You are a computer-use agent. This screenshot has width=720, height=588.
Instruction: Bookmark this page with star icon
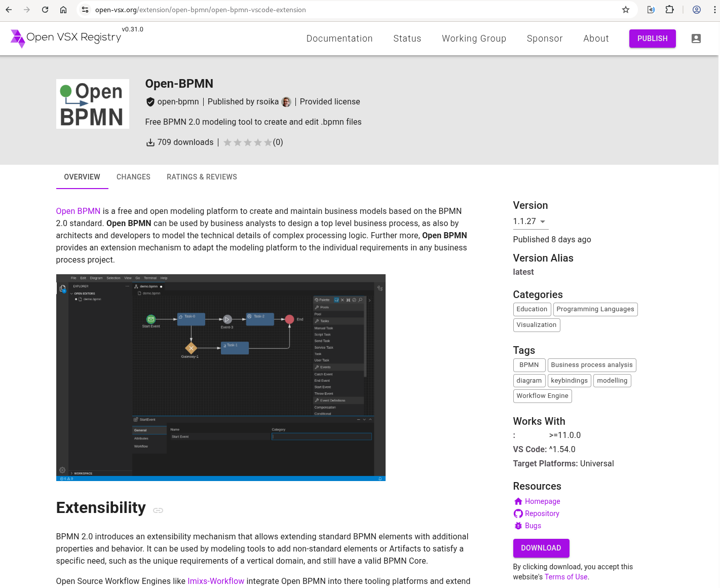[626, 10]
